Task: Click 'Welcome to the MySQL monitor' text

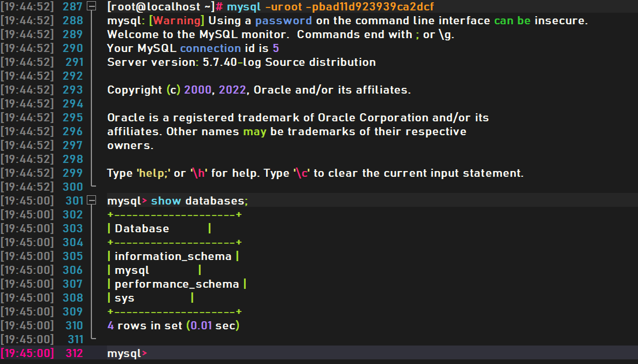Action: point(198,35)
